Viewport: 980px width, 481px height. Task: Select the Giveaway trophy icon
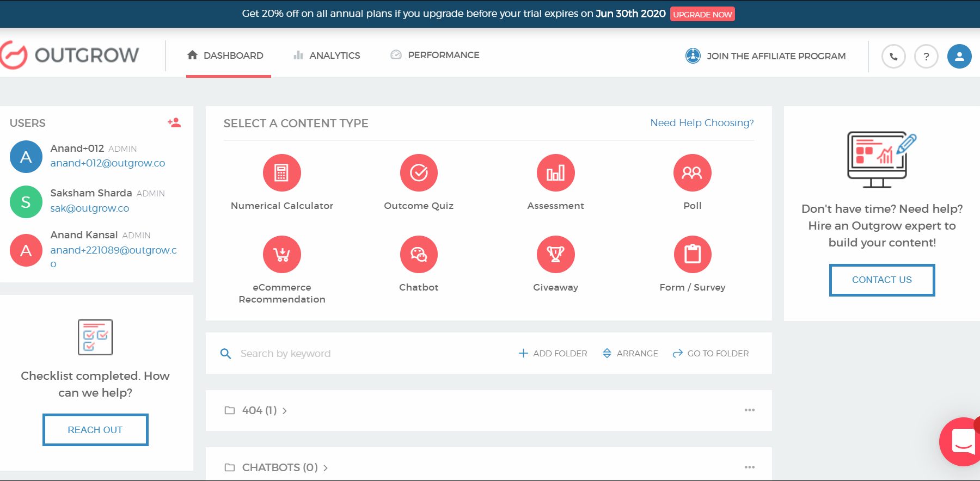click(555, 254)
